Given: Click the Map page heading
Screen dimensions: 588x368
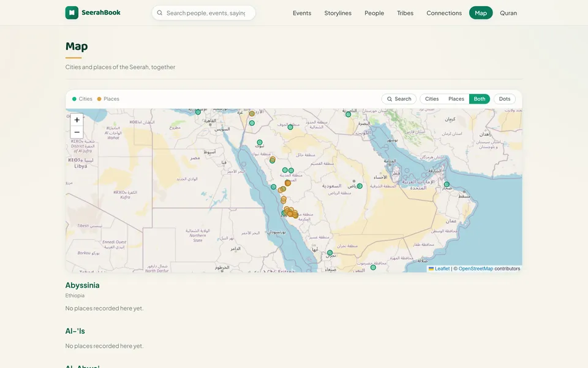Looking at the screenshot, I should click(x=77, y=46).
